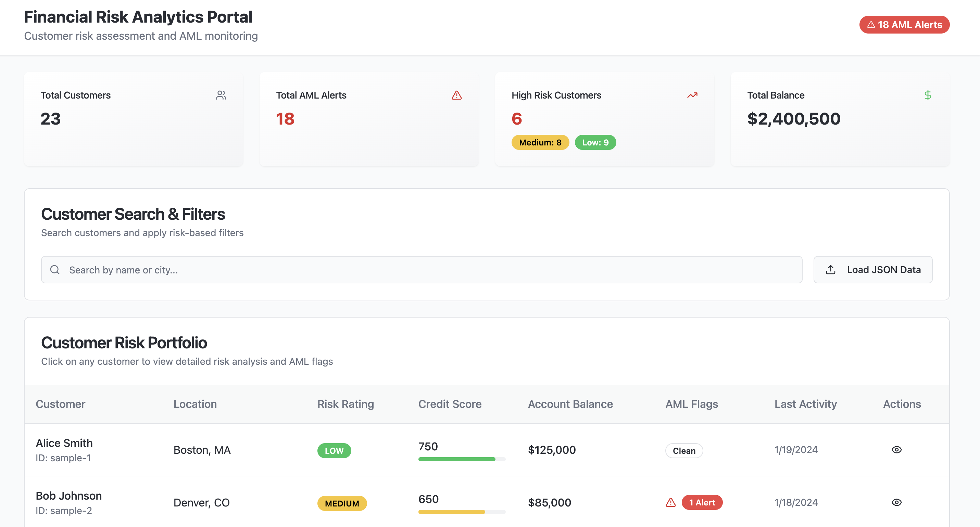Click the Risk Rating column header
The width and height of the screenshot is (980, 527).
[x=345, y=404]
